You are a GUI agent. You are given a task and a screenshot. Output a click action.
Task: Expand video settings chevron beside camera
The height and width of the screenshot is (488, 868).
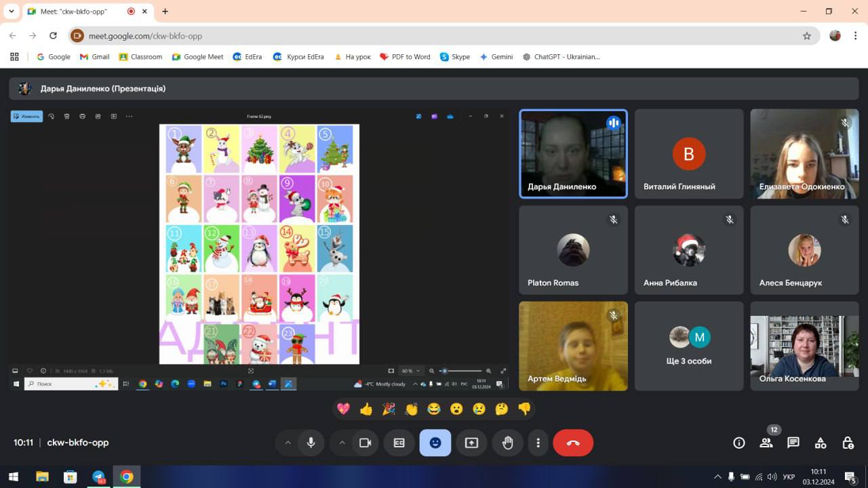coord(342,443)
